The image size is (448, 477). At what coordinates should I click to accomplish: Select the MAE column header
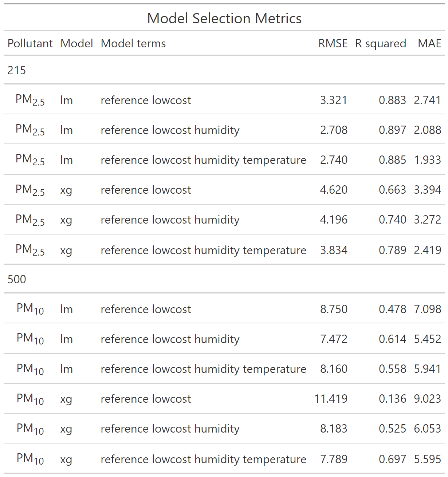click(x=429, y=43)
